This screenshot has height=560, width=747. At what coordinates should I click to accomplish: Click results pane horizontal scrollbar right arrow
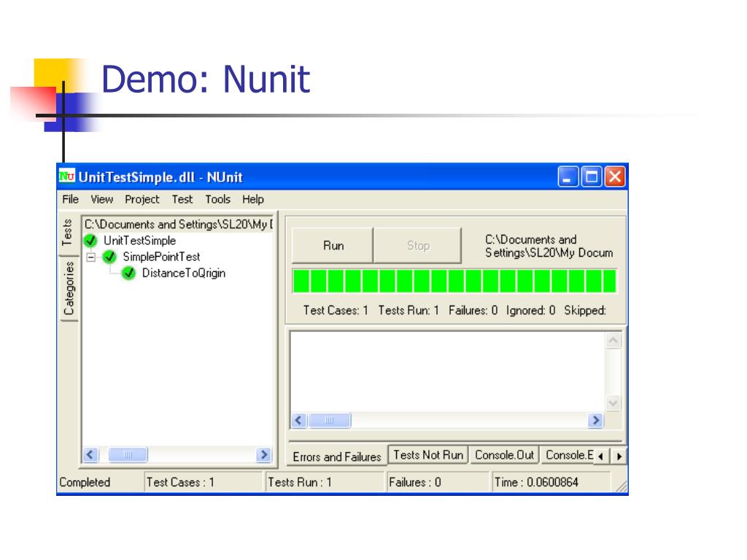pyautogui.click(x=595, y=421)
